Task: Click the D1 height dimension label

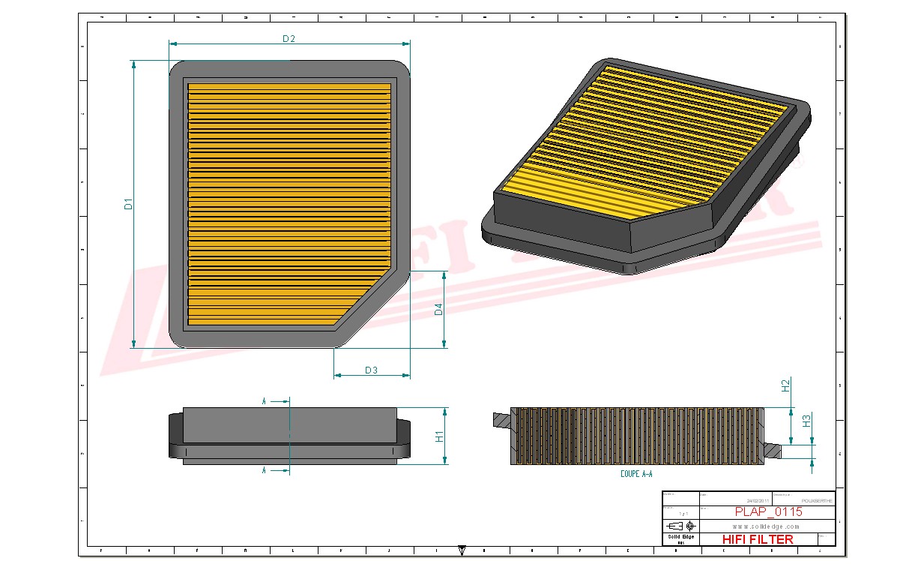Action: click(x=128, y=203)
